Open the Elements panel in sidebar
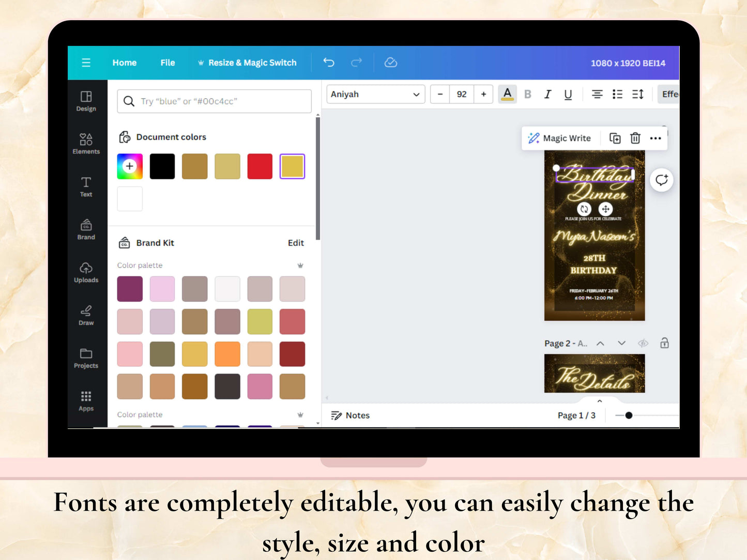This screenshot has width=747, height=560. [x=86, y=144]
